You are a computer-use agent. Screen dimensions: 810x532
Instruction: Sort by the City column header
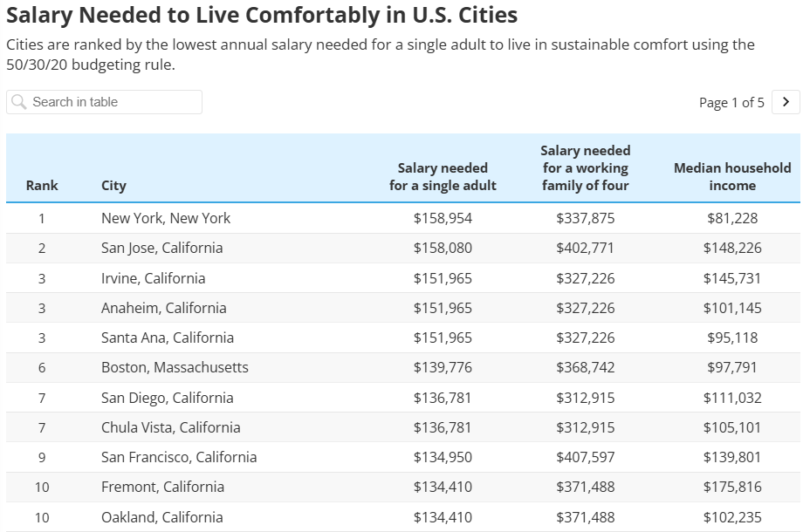click(x=113, y=185)
